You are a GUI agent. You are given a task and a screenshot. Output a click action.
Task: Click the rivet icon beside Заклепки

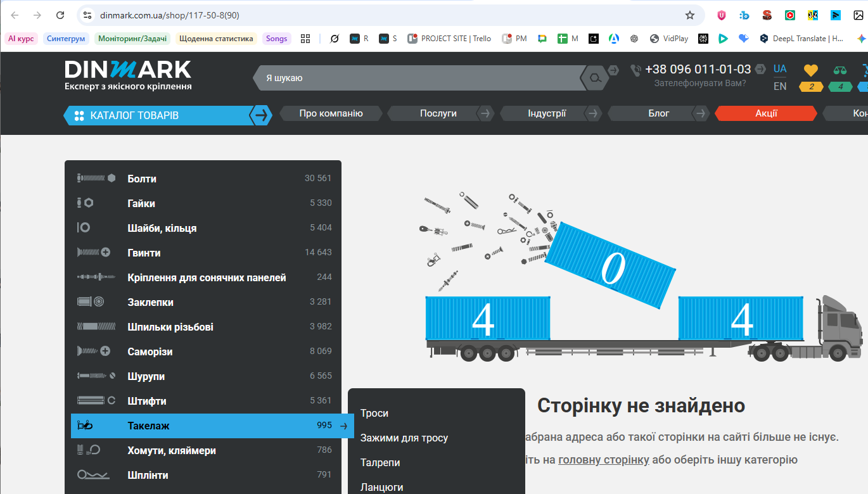pos(91,302)
